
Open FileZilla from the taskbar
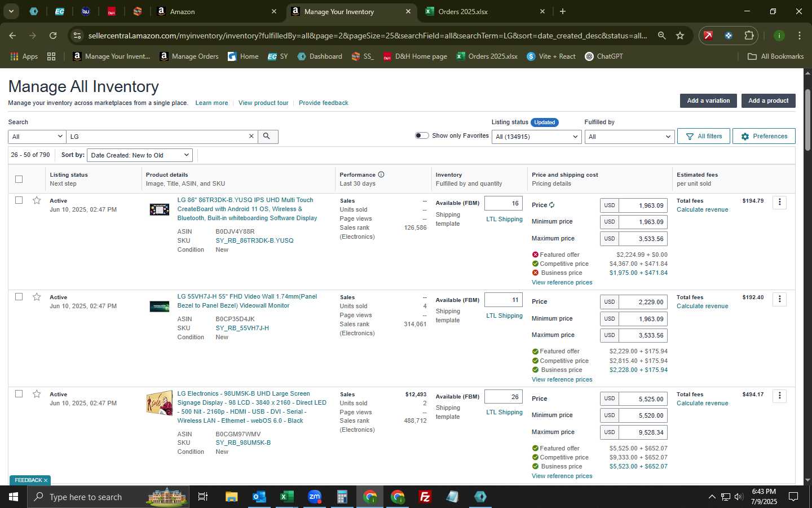coord(425,497)
